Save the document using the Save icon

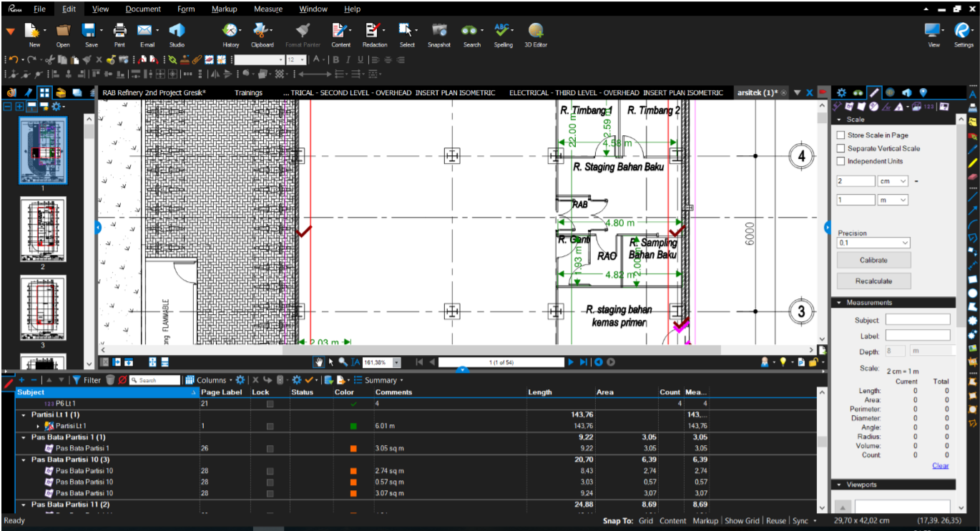click(89, 31)
